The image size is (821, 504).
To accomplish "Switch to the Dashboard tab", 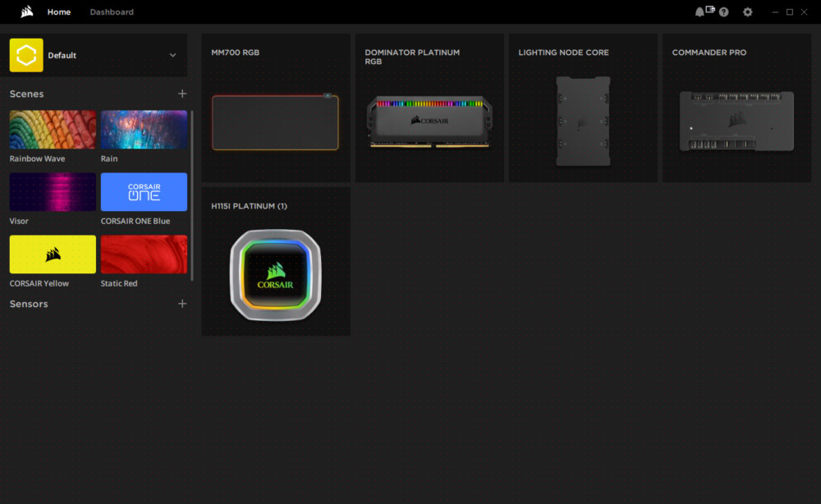I will tap(112, 12).
